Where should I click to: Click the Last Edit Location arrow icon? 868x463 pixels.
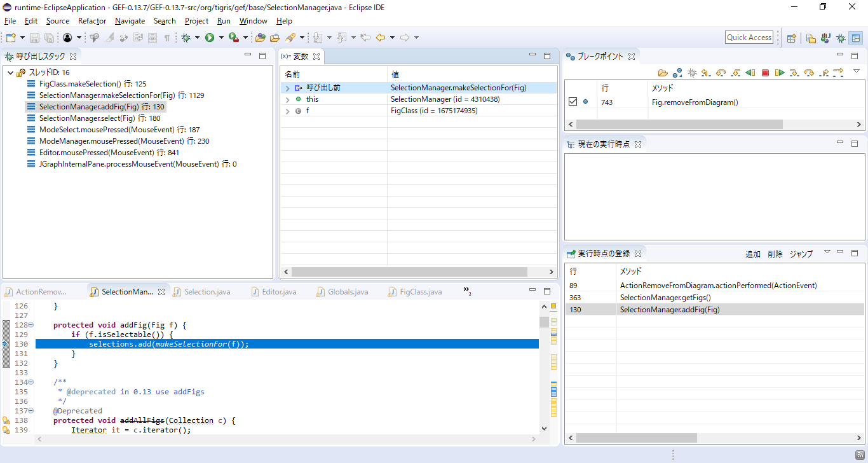click(x=365, y=38)
